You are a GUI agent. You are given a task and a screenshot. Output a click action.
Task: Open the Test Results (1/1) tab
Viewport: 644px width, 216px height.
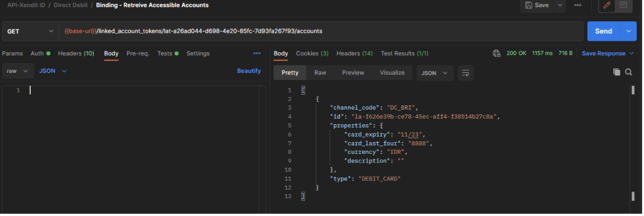[x=405, y=53]
